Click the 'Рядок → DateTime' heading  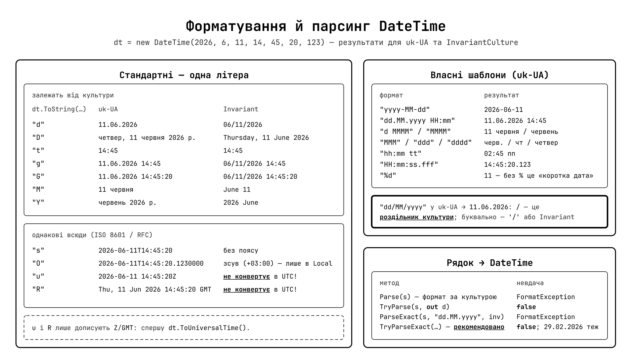click(489, 263)
